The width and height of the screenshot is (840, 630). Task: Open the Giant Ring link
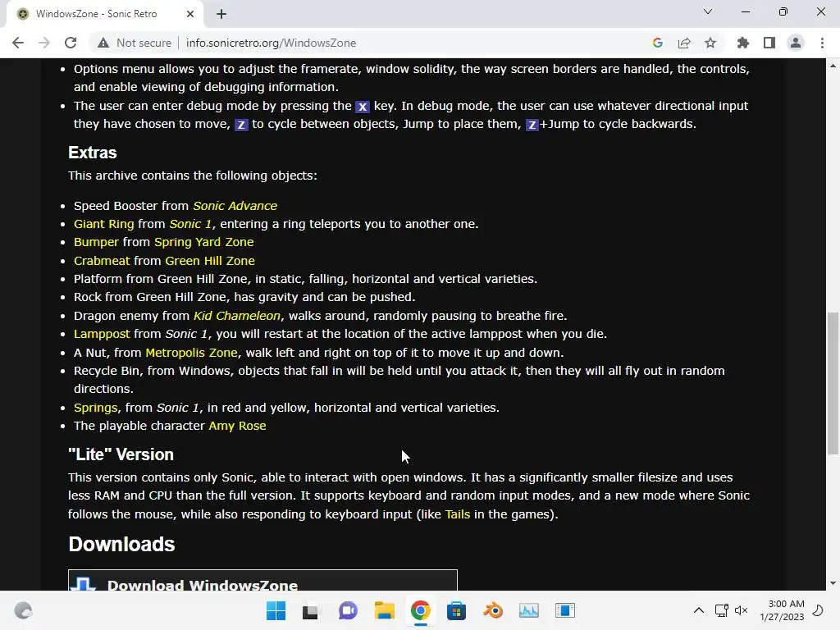tap(104, 224)
